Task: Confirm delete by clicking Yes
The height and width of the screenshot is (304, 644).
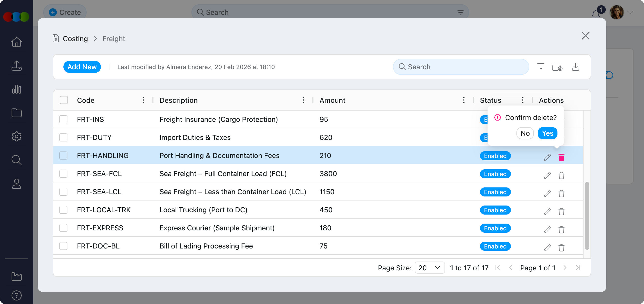Action: tap(547, 133)
